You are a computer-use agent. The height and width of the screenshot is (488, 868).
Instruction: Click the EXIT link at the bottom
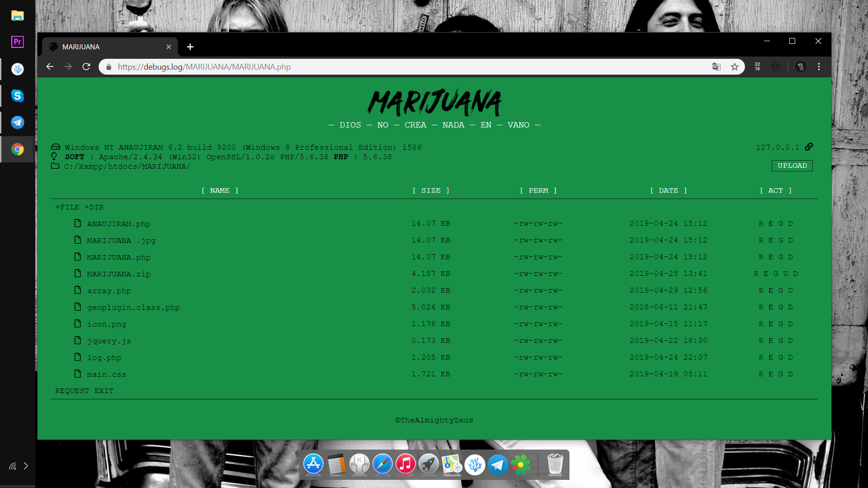[x=104, y=391]
